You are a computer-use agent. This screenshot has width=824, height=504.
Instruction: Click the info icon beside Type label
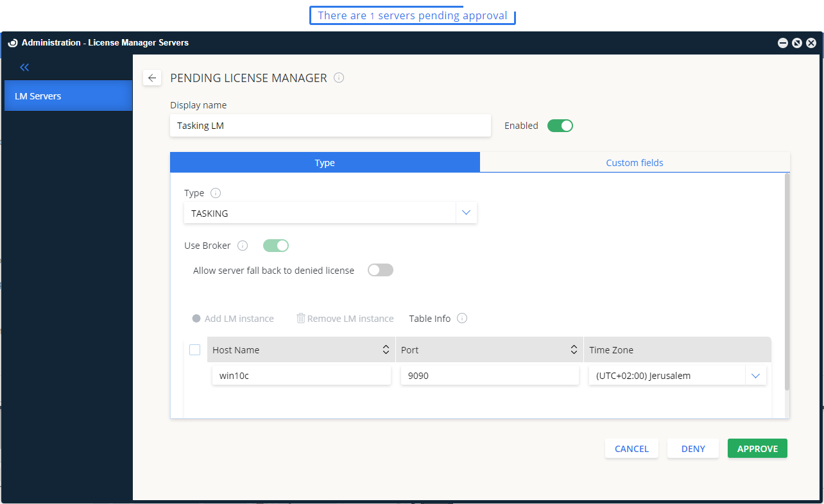tap(216, 193)
